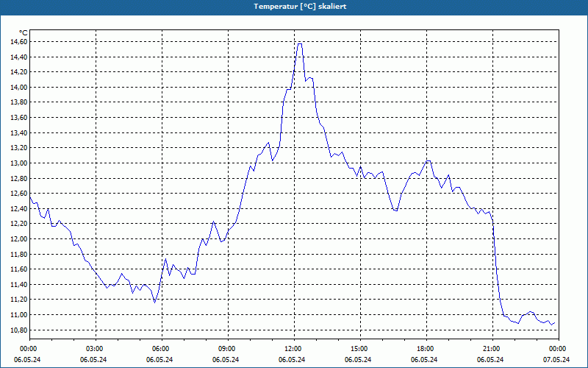Select the 11,60 y-axis value
Image resolution: width=588 pixels, height=368 pixels.
(19, 269)
